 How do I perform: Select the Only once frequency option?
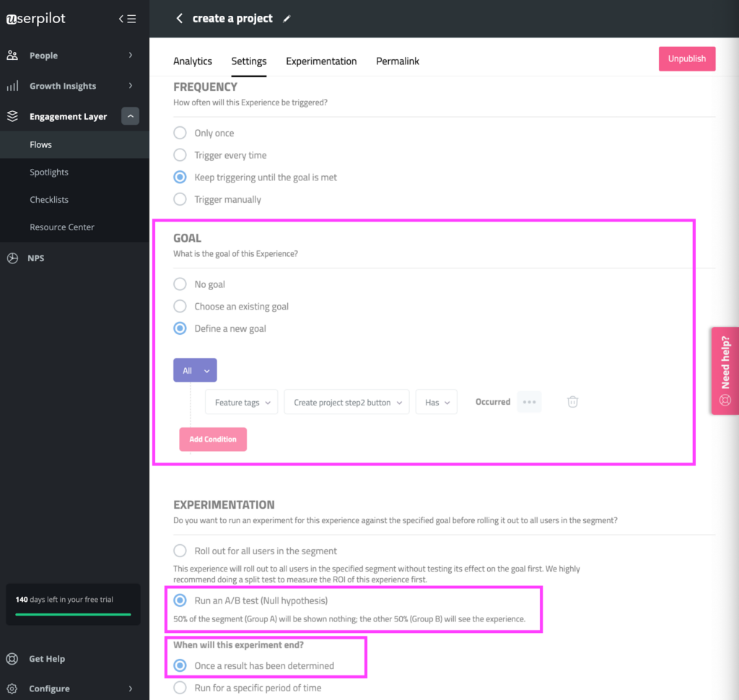[x=180, y=133]
